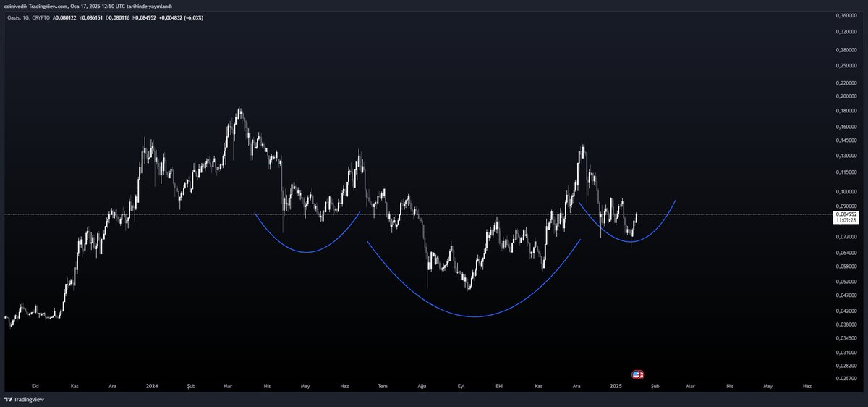Click the 2025 year label on time axis
Image resolution: width=868 pixels, height=407 pixels.
click(x=616, y=387)
